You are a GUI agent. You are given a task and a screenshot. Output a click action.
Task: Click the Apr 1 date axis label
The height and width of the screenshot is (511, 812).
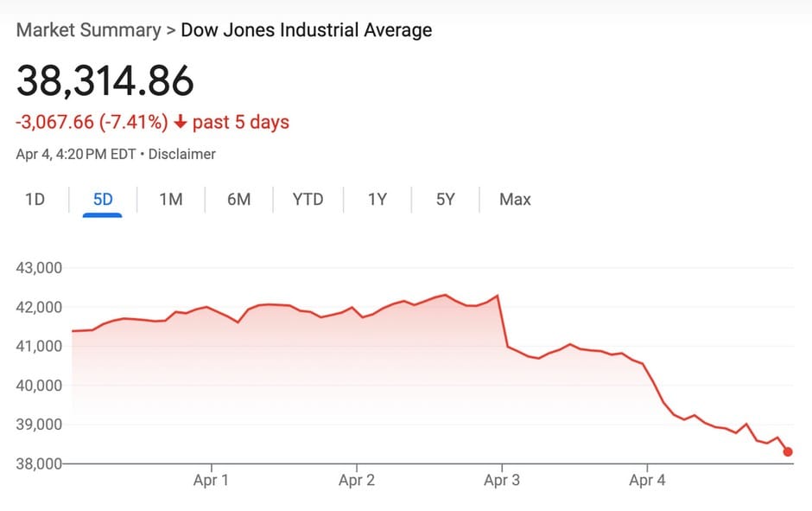[x=211, y=481]
